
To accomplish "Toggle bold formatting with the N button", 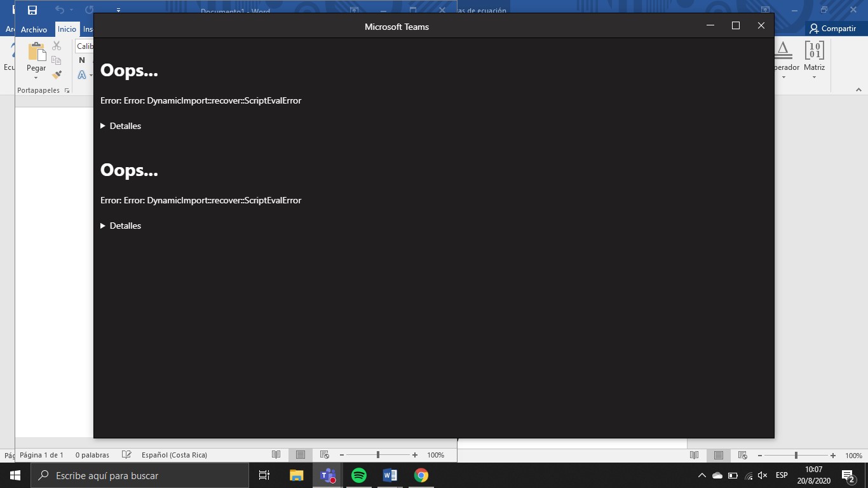I will (82, 60).
